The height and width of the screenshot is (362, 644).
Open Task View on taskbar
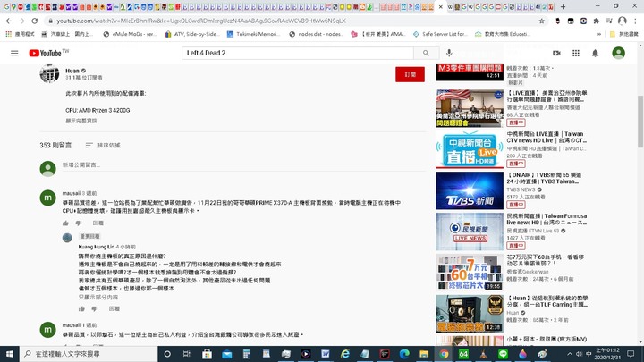[x=186, y=354]
